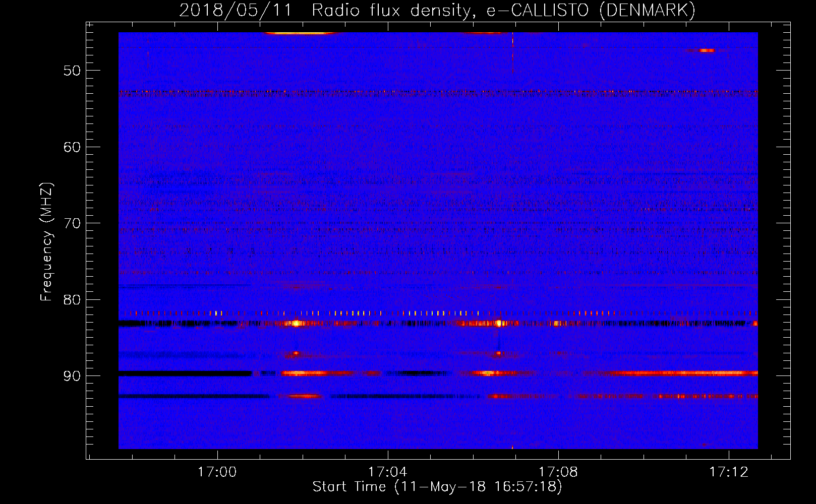
Task: Click the 'Start Time (11-May-18 16:57:18)' label
Action: coord(437,487)
